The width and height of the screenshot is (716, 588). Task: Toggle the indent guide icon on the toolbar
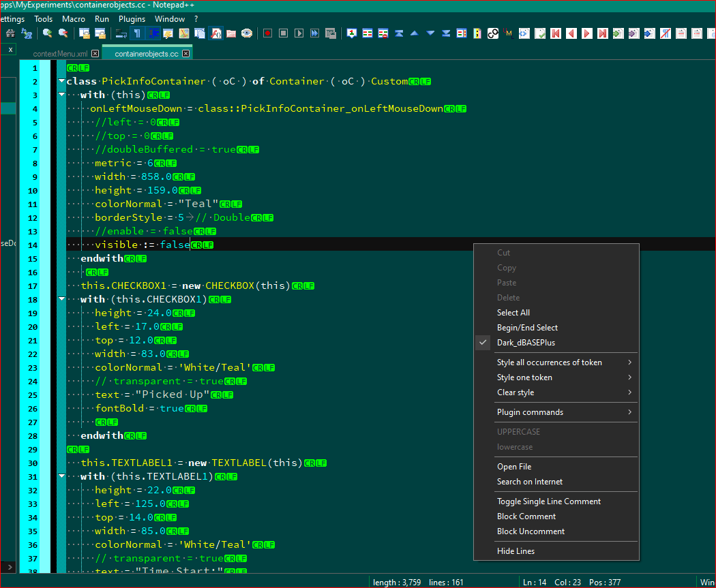click(153, 32)
